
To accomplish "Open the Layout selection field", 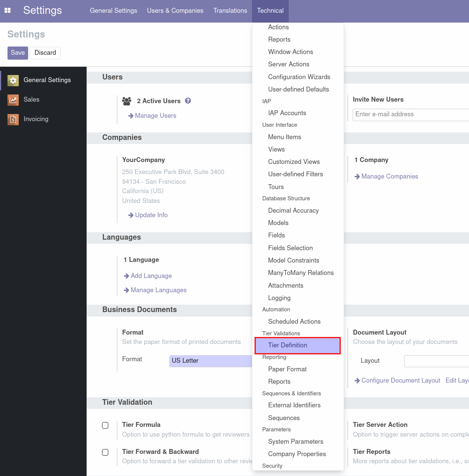I will (x=436, y=361).
